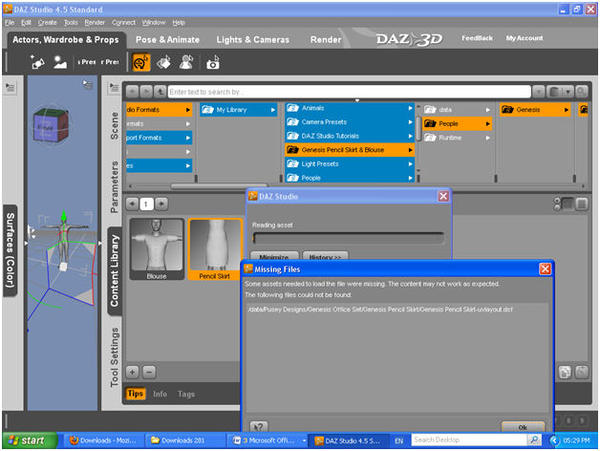Click left icon button at bottom-right of library
Viewport: 600px width, 451px height.
pos(565,372)
